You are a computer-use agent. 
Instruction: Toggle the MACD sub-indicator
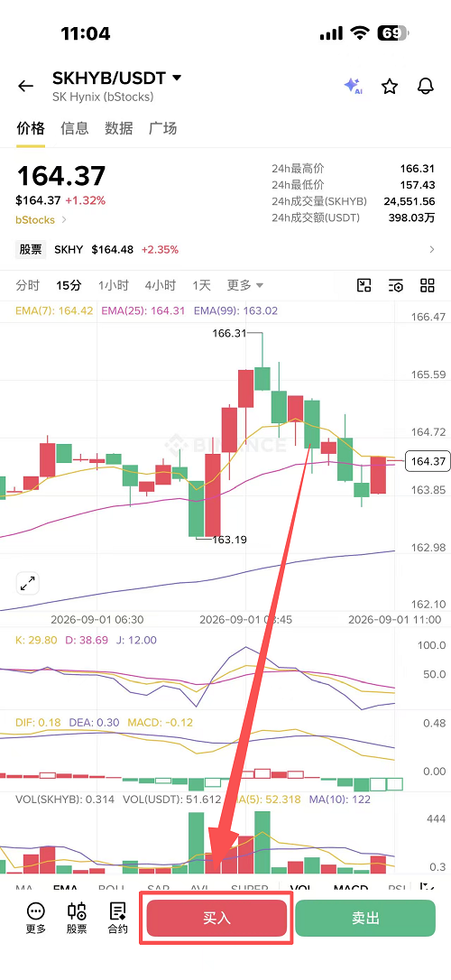tap(351, 889)
